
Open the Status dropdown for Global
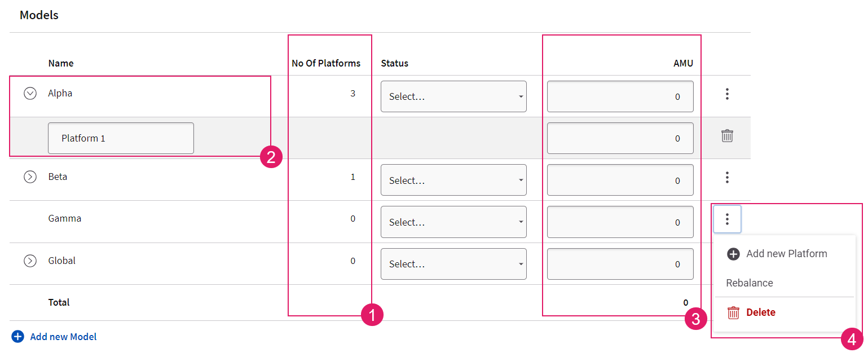tap(453, 264)
